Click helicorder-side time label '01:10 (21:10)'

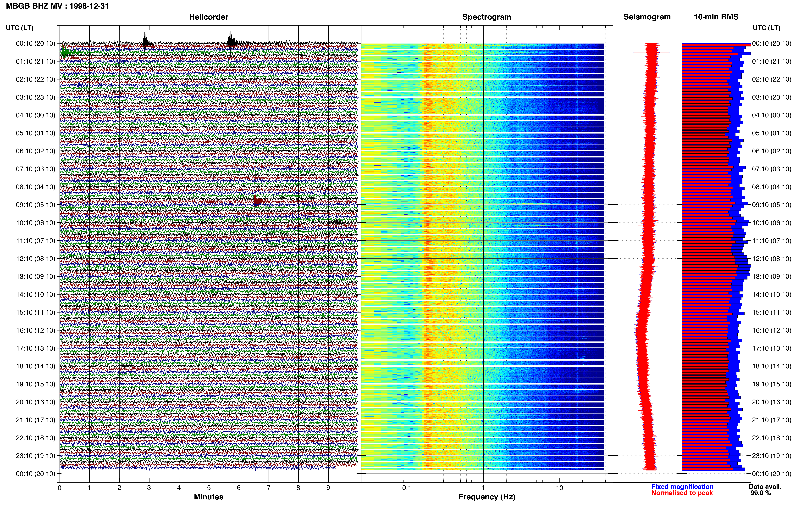36,61
